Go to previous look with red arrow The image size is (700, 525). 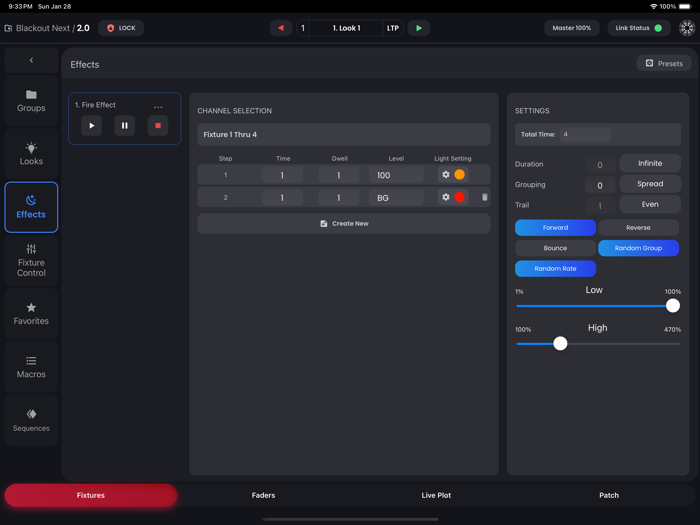(281, 28)
